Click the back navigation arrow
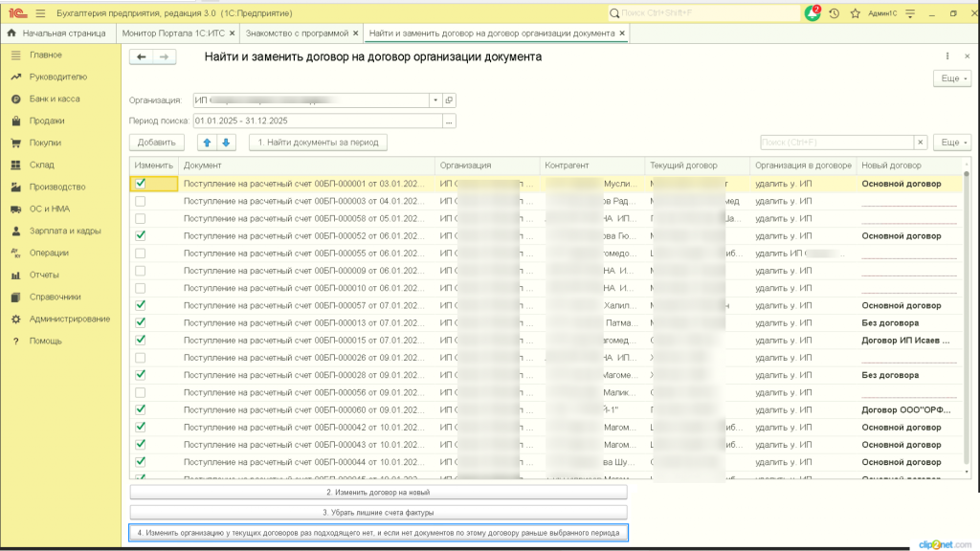Screen dimensions: 980x551 coord(142,57)
